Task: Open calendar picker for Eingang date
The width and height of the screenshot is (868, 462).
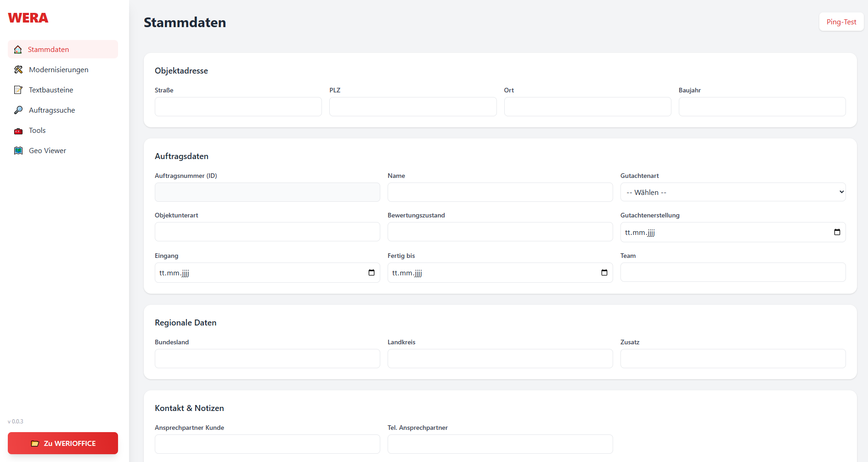Action: [x=371, y=273]
